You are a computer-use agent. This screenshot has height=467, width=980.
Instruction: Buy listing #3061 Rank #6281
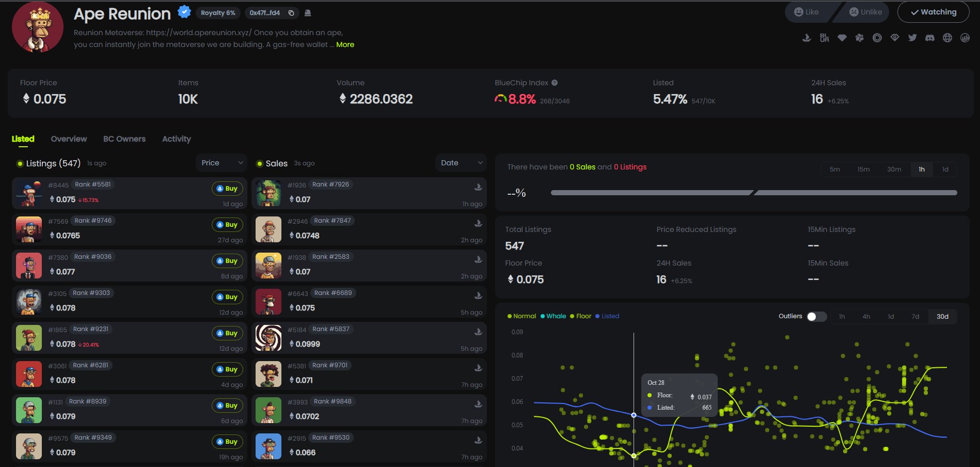227,369
